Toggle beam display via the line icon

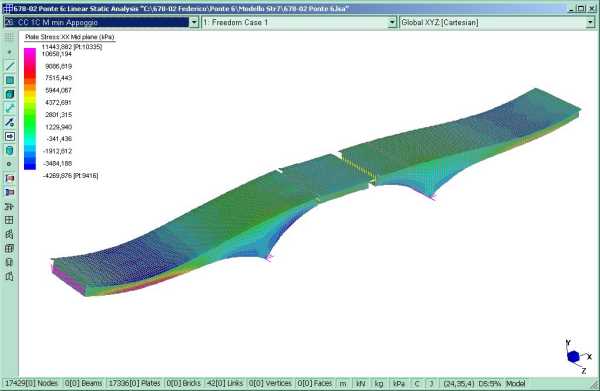(x=10, y=66)
